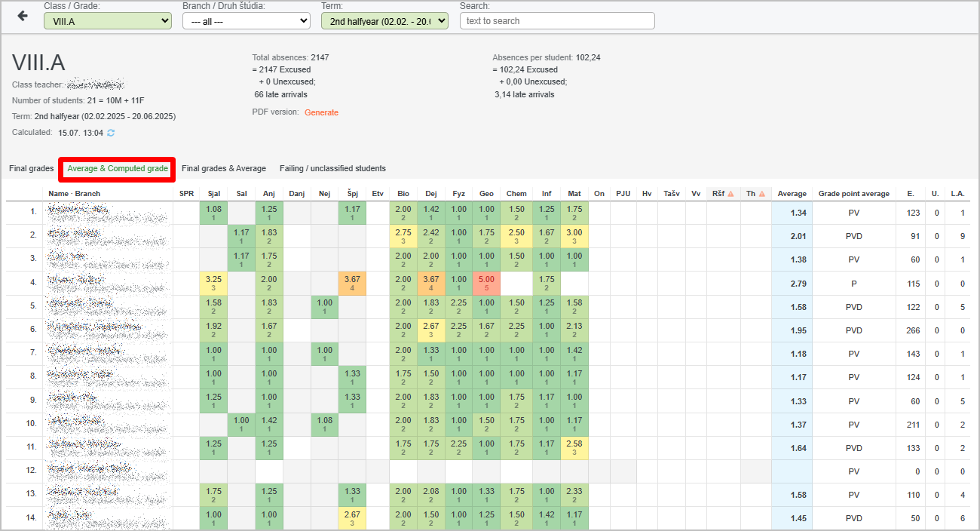This screenshot has width=980, height=531.
Task: Click the warning triangle beside Th column
Action: pos(761,194)
